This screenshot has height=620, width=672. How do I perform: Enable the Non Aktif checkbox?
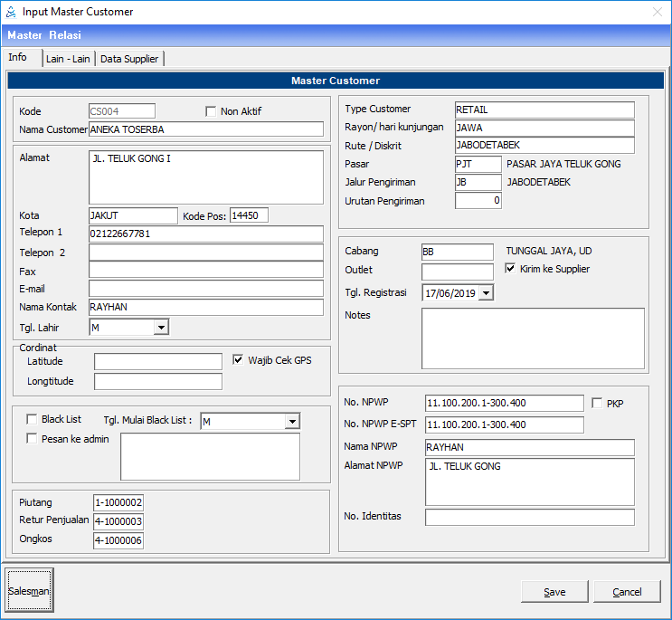(212, 111)
